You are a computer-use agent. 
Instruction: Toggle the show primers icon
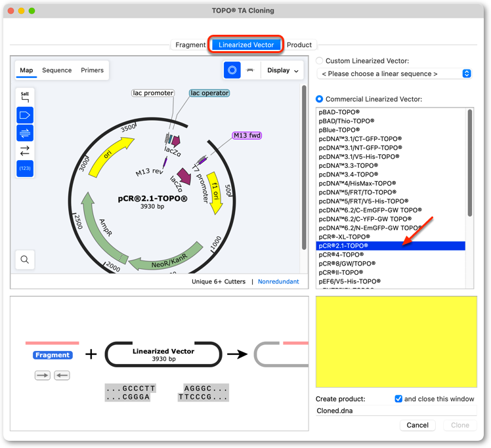tap(25, 133)
